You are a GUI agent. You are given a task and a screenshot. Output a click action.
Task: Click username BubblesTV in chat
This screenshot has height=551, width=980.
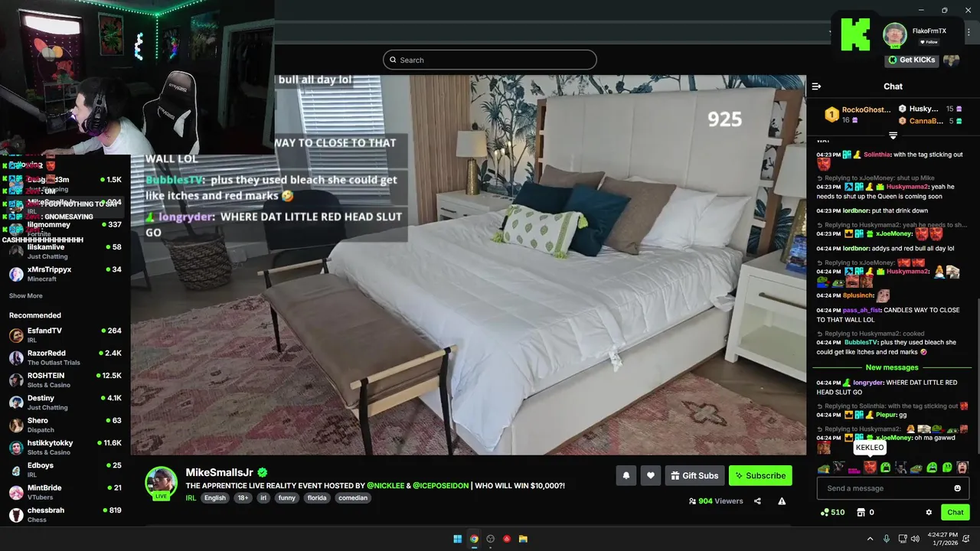[x=861, y=342]
